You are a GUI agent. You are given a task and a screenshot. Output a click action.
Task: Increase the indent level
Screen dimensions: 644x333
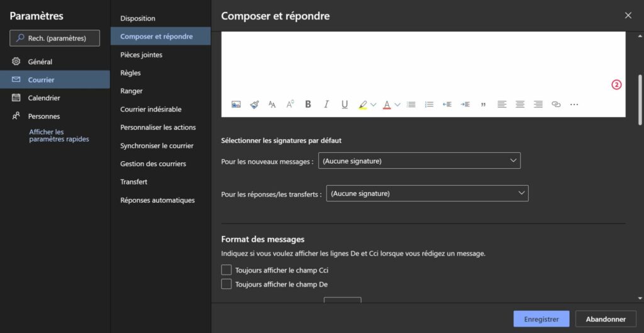click(x=465, y=104)
